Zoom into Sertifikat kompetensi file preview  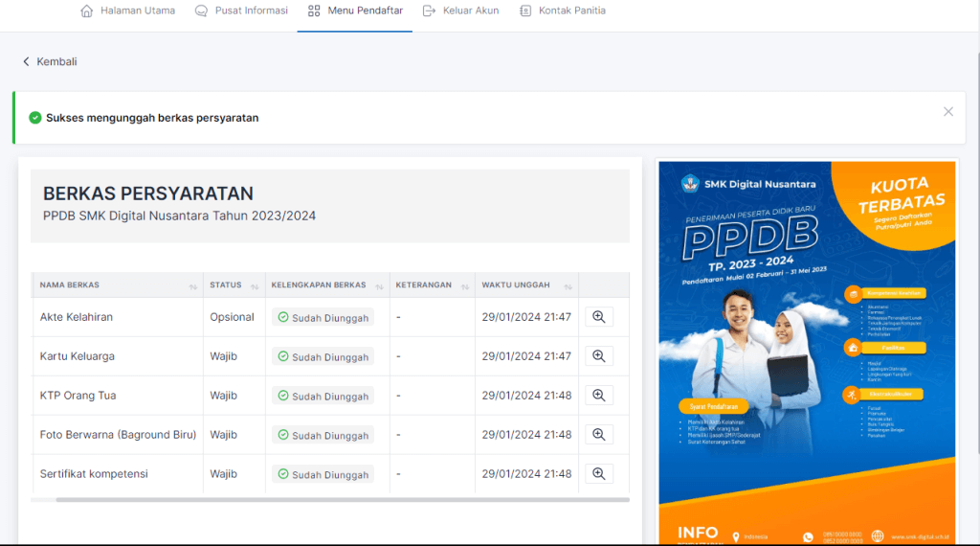pyautogui.click(x=599, y=473)
